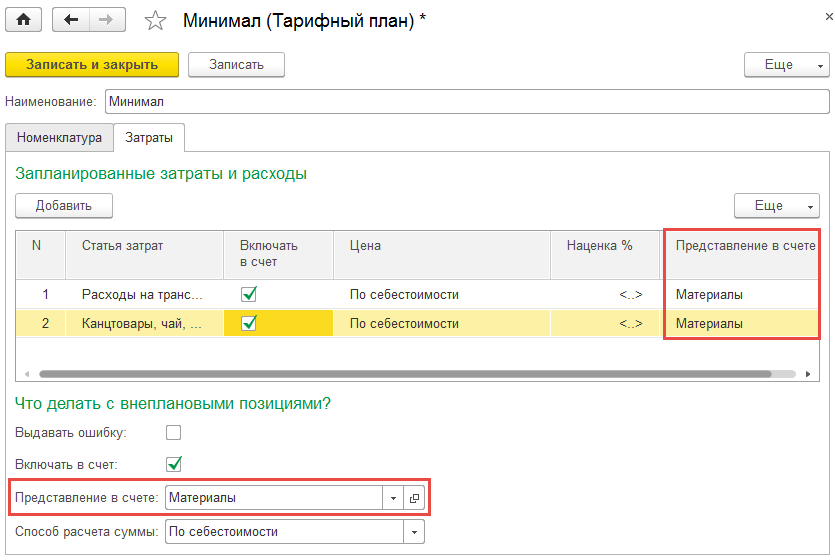Go back with the left arrow
This screenshot has width=835, height=560.
(x=71, y=20)
